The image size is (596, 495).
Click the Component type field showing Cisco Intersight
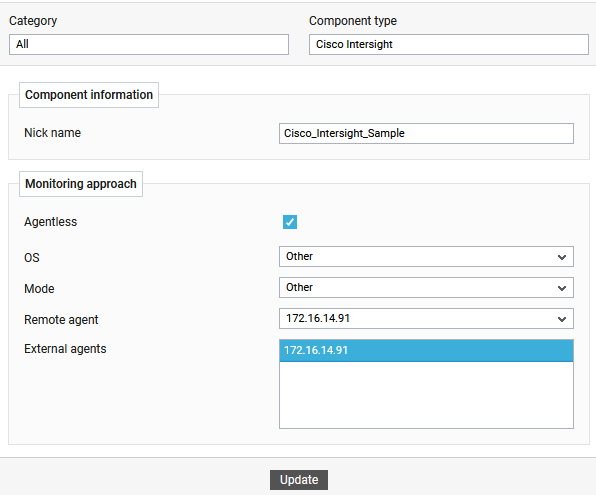point(449,44)
